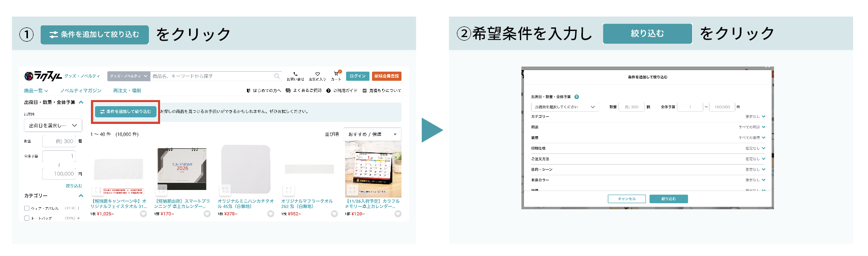
Task: Collapse the 出荷日・数量・全体予算 sidebar section
Action: point(80,102)
